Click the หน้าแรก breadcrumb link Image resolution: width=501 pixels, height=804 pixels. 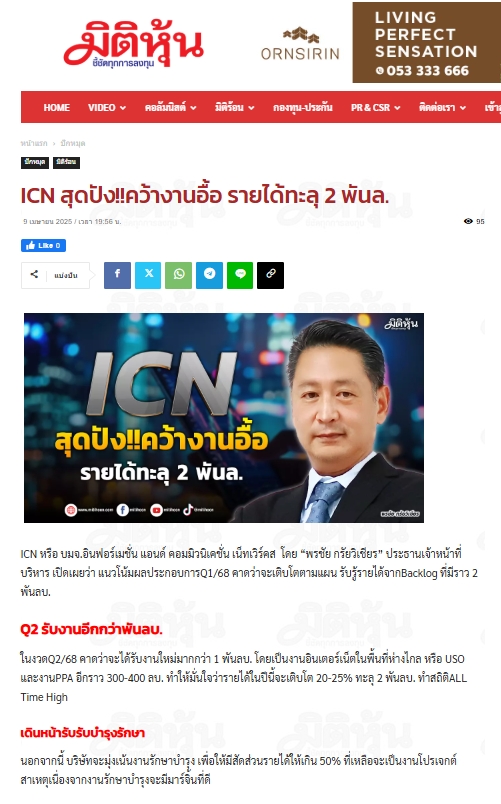(34, 144)
